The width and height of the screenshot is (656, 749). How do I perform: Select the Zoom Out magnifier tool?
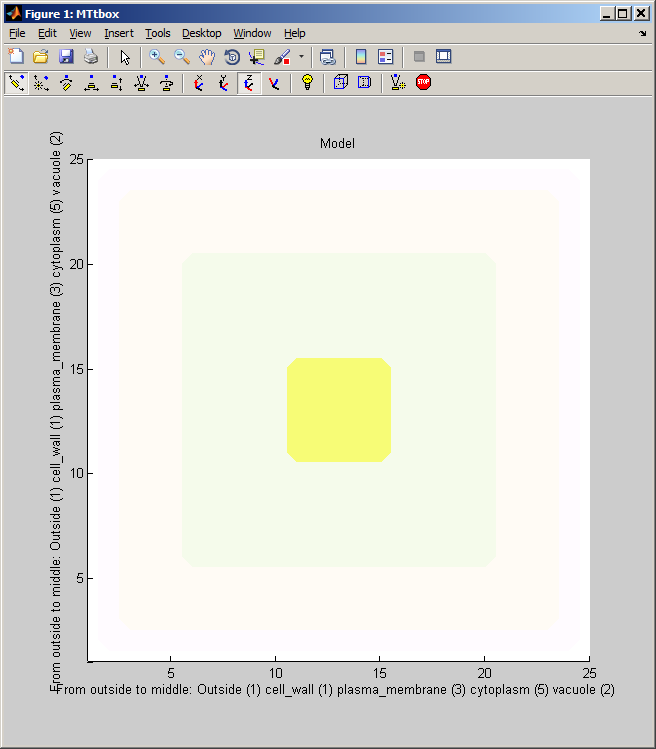182,57
